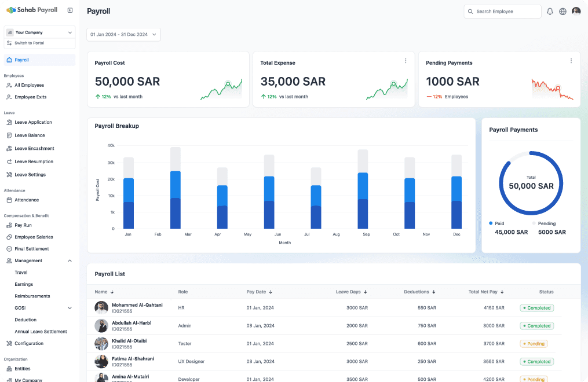This screenshot has height=382, width=588.
Task: Click the Pay Run icon
Action: click(9, 225)
